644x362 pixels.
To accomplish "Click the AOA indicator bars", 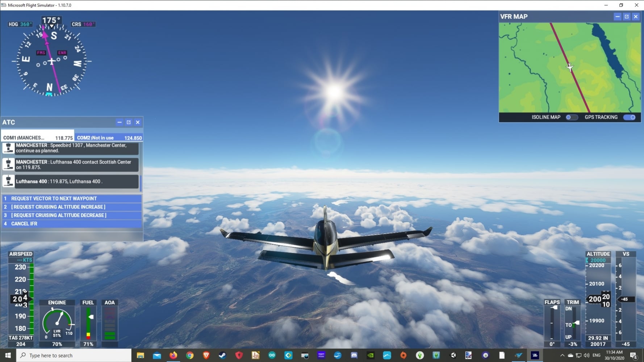I will tap(110, 323).
